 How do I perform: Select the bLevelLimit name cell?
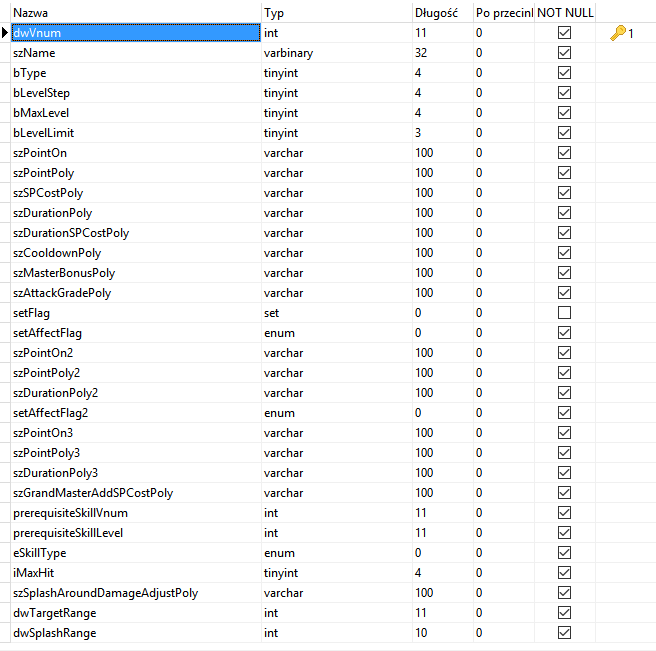click(136, 133)
